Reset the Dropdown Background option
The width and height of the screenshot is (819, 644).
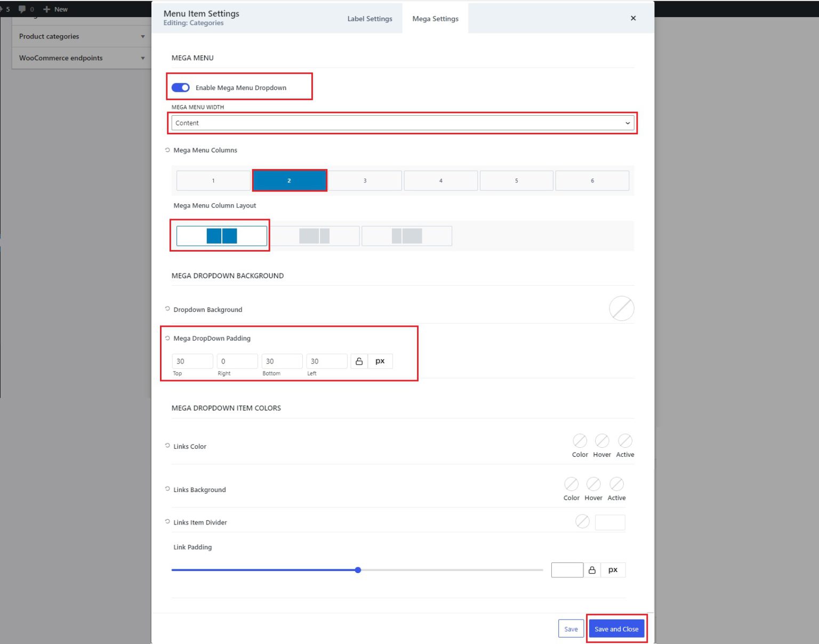(167, 309)
